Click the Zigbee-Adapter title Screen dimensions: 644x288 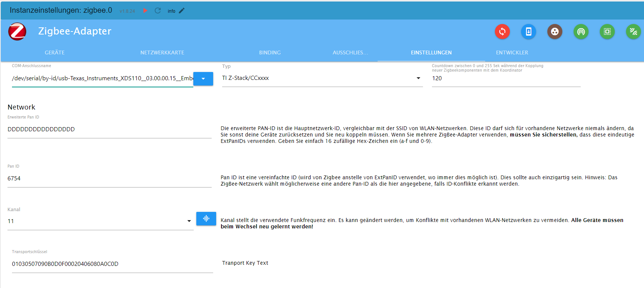[x=75, y=31]
